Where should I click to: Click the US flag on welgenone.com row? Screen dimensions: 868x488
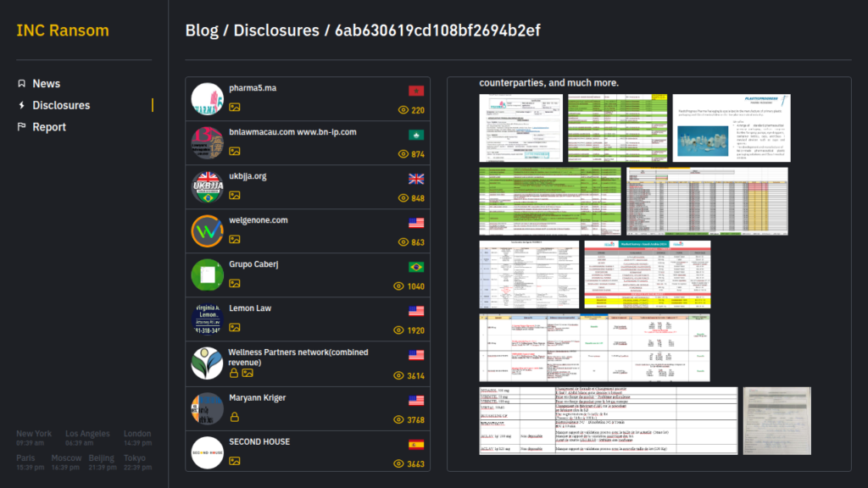click(416, 223)
